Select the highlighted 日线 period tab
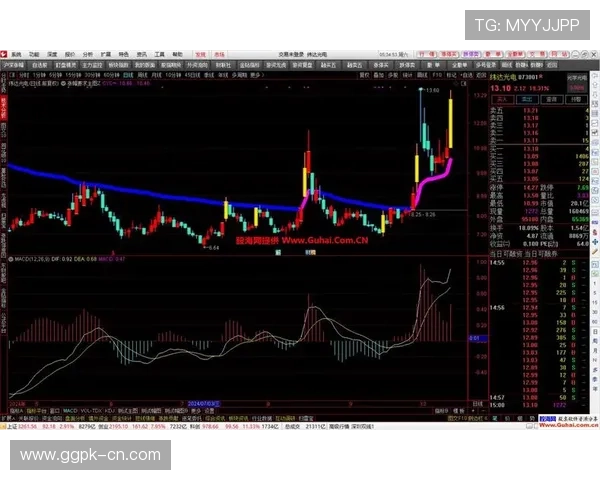 coord(128,75)
